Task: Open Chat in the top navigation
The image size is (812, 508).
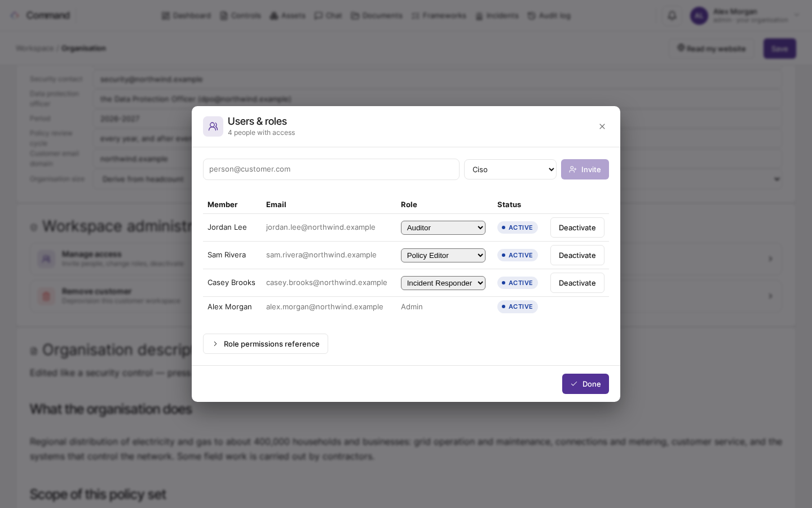Action: (x=328, y=15)
